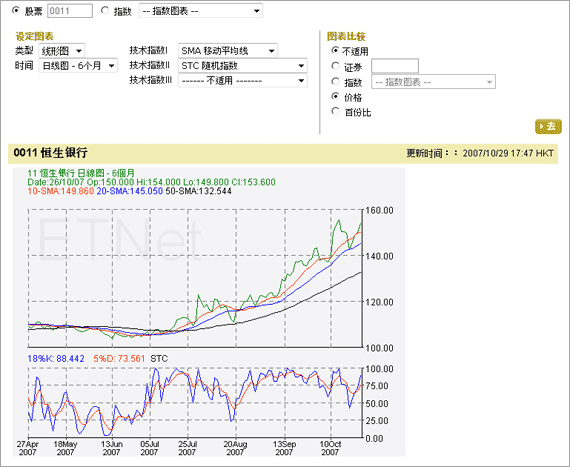This screenshot has height=467, width=570.
Task: Select the 股票 radio button
Action: click(x=16, y=11)
